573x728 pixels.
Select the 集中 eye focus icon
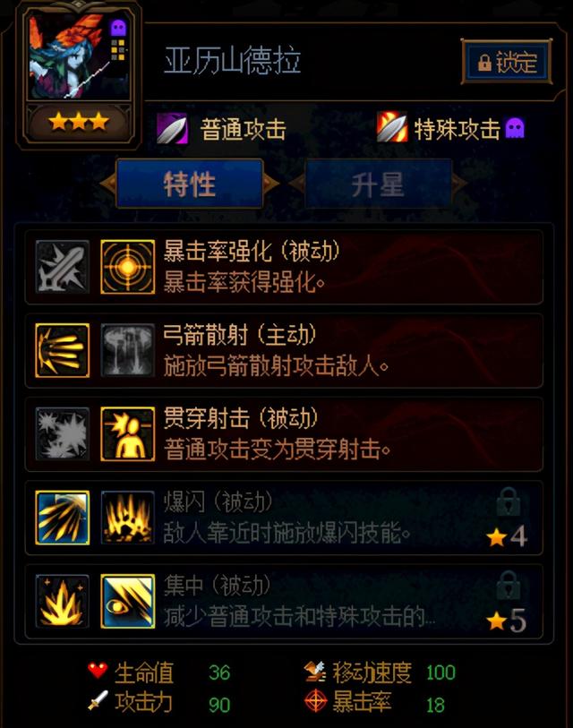[128, 601]
